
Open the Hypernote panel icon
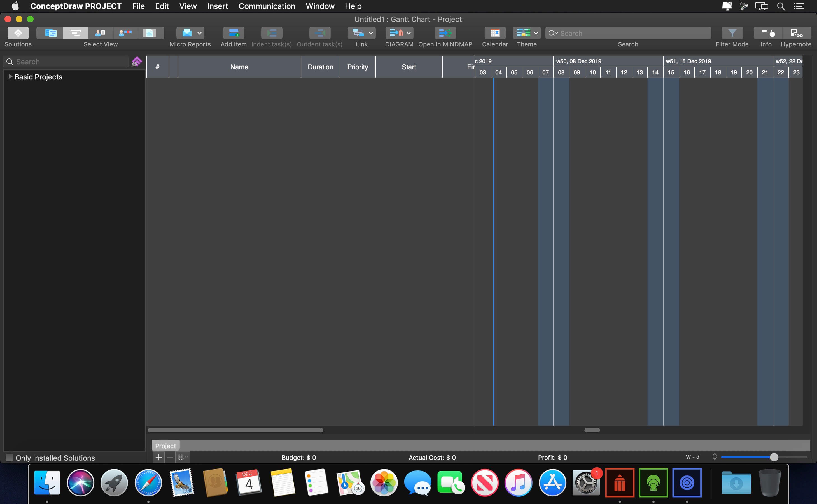[796, 33]
